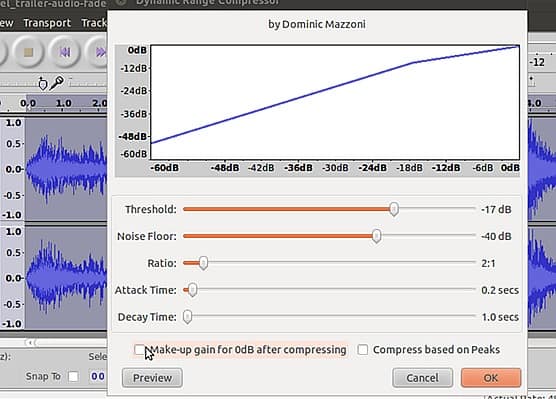Click the 0.2 secs attack time value
The image size is (556, 399).
point(500,290)
